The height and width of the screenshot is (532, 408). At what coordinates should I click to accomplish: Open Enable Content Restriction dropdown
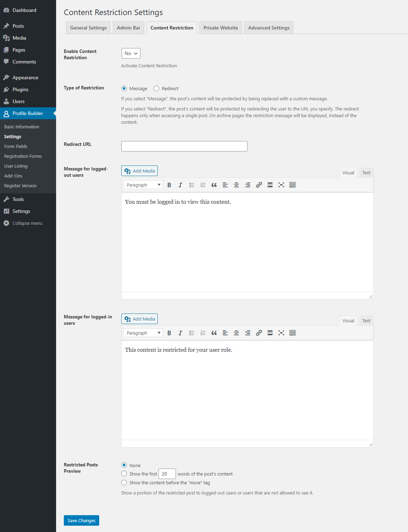[131, 53]
